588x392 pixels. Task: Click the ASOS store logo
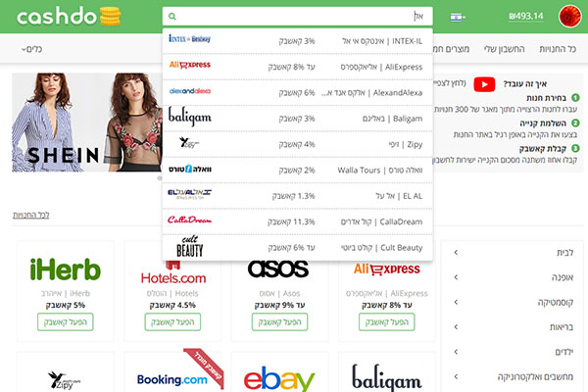click(x=278, y=269)
